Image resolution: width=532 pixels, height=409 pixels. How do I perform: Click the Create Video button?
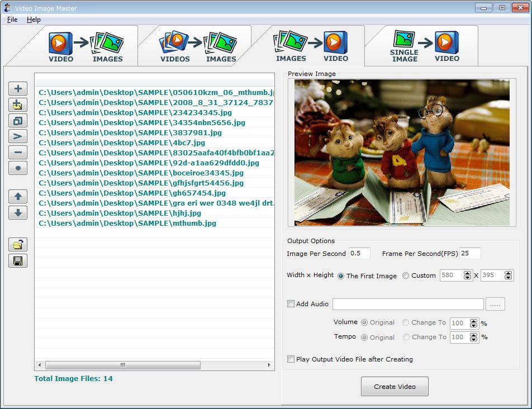click(395, 387)
